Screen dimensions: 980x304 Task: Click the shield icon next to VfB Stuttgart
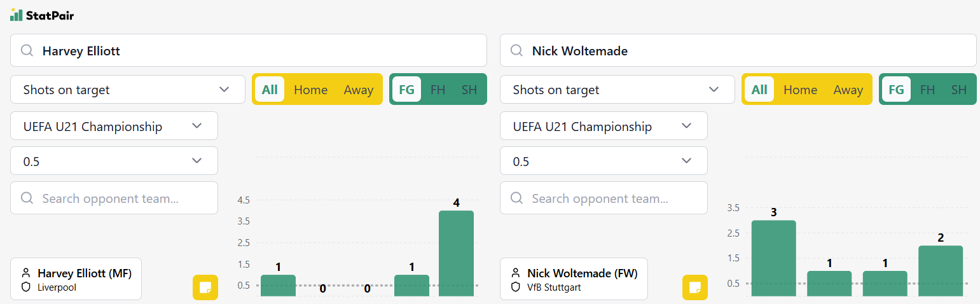point(516,287)
